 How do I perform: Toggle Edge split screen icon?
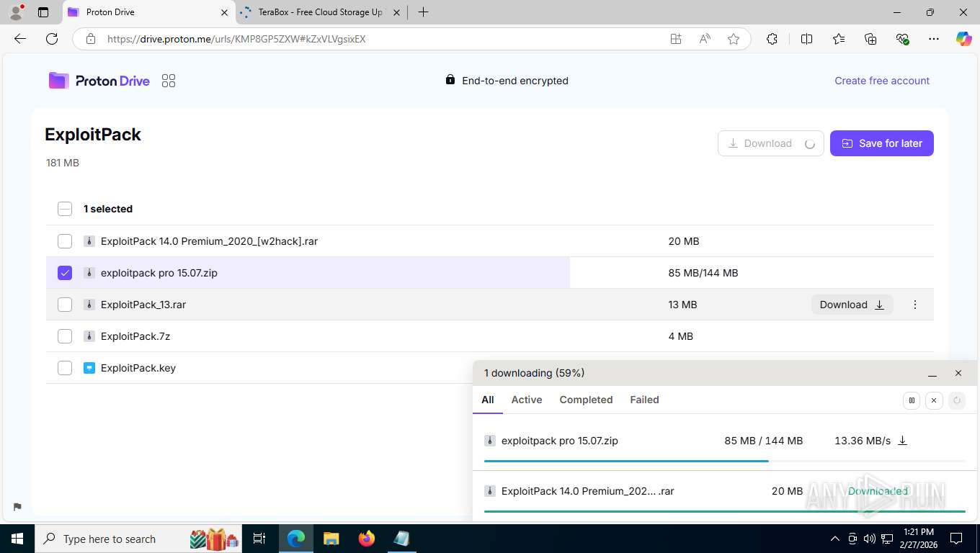[807, 39]
